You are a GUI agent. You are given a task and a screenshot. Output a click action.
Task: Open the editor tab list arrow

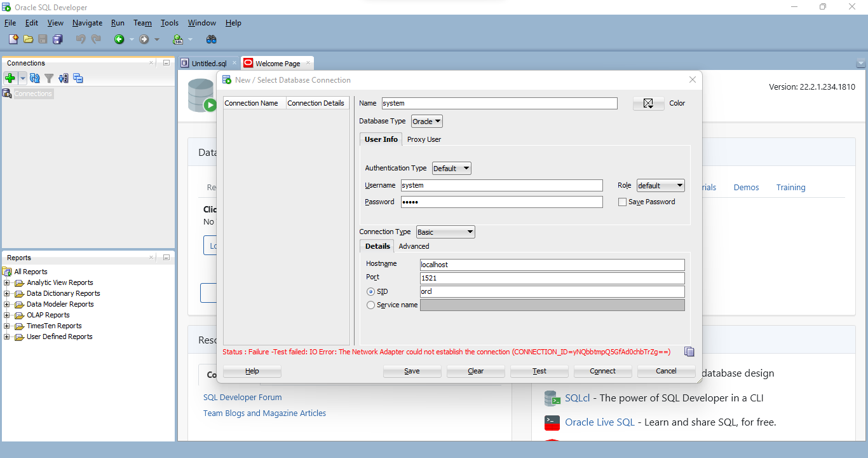tap(861, 63)
